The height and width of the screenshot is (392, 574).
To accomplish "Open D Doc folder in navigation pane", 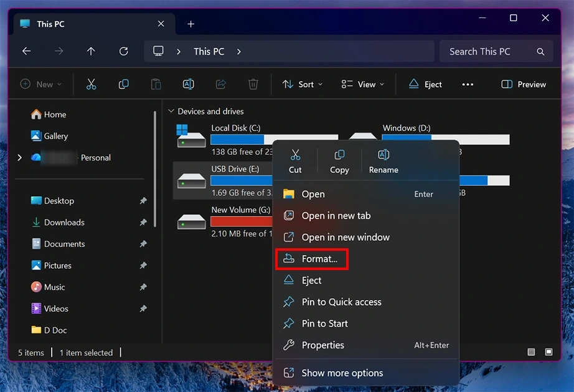I will coord(49,330).
